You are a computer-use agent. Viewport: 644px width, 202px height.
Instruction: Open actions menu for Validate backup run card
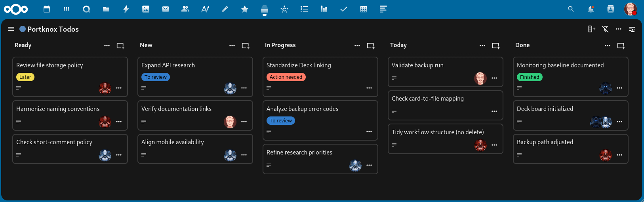point(494,78)
